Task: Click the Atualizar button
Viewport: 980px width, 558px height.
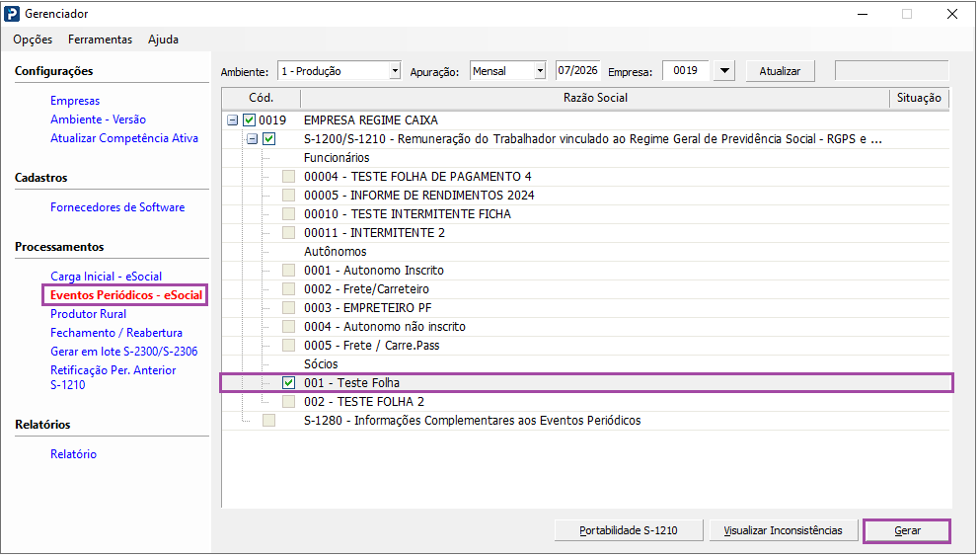Action: pos(780,71)
